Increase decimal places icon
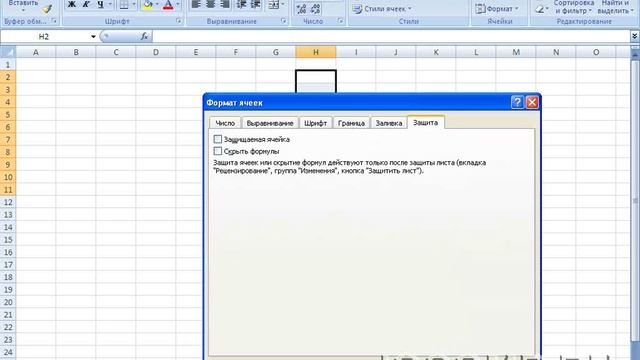Image resolution: width=640 pixels, height=360 pixels. [301, 9]
